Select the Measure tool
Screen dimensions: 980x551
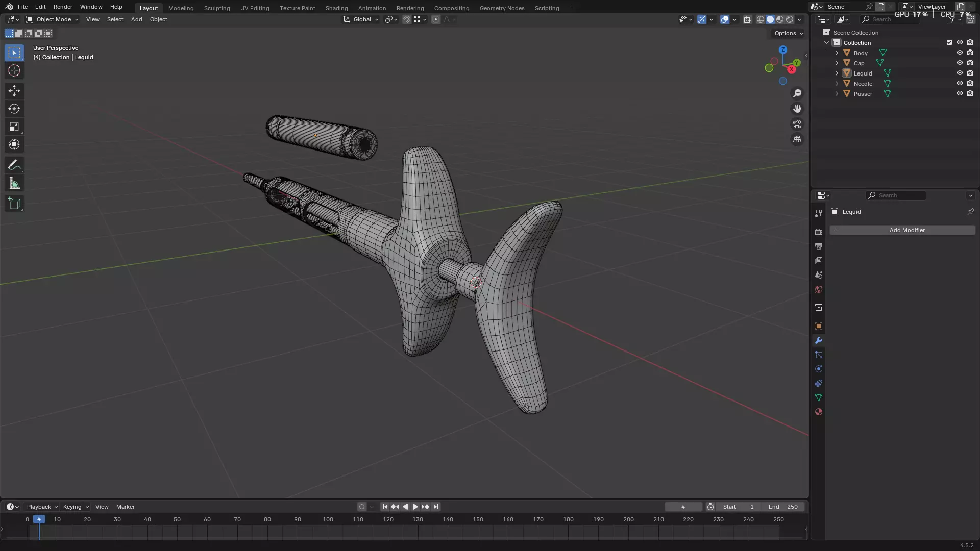[14, 184]
